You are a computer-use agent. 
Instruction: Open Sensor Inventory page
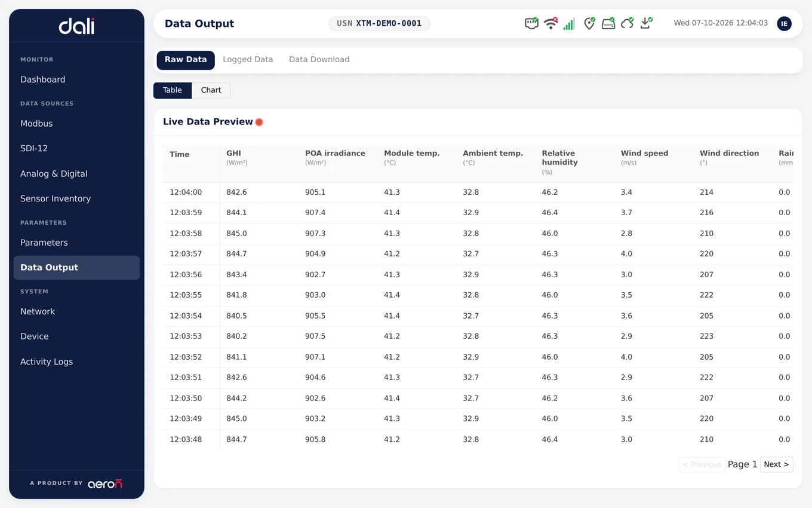(x=76, y=198)
